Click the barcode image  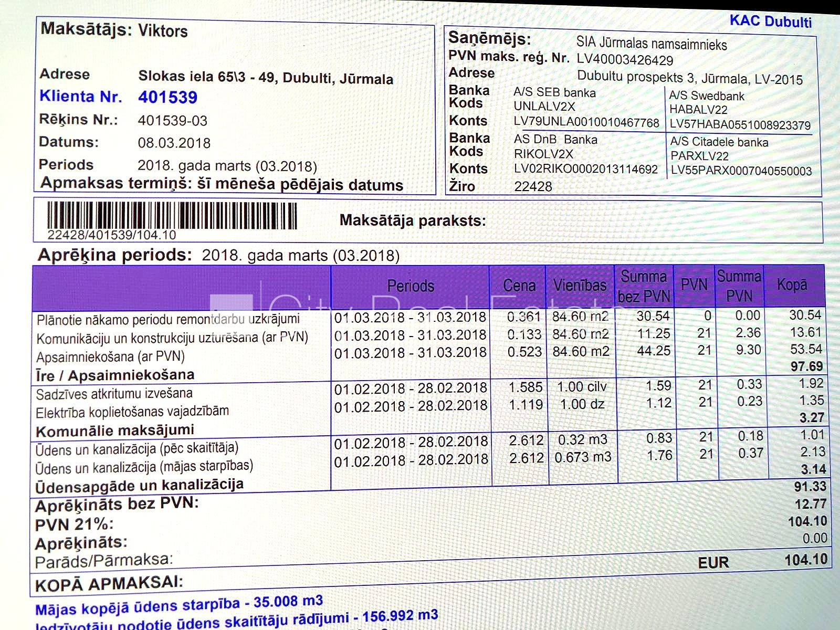coord(172,215)
